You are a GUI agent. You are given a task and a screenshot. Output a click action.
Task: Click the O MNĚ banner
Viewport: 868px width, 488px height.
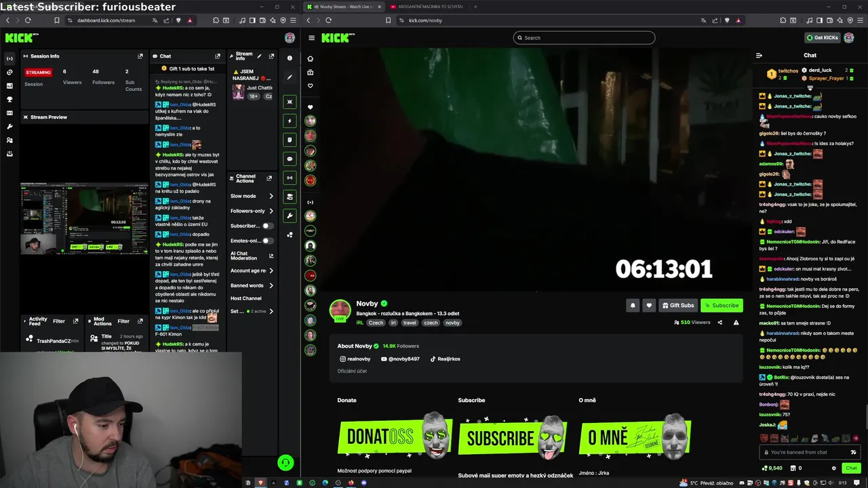click(x=635, y=437)
